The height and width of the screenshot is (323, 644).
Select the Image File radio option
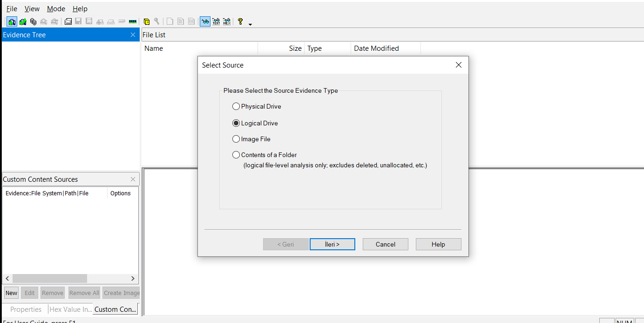(236, 139)
